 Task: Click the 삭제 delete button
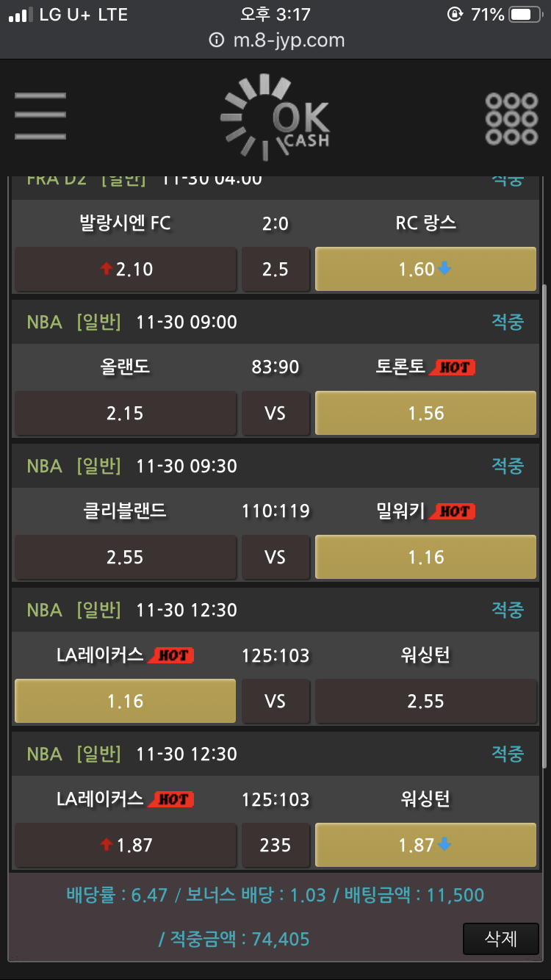501,938
